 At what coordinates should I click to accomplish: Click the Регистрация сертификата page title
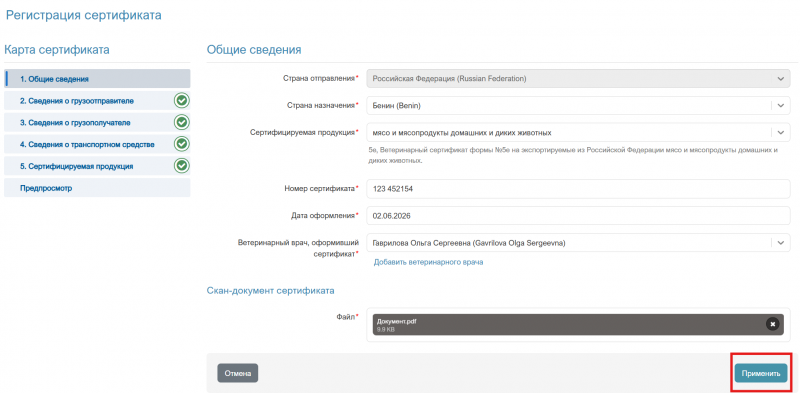point(84,15)
